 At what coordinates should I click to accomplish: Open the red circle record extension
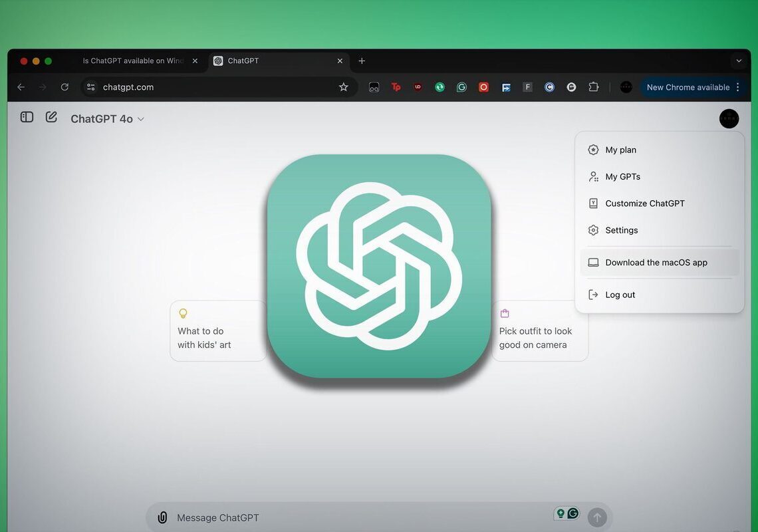(x=483, y=87)
